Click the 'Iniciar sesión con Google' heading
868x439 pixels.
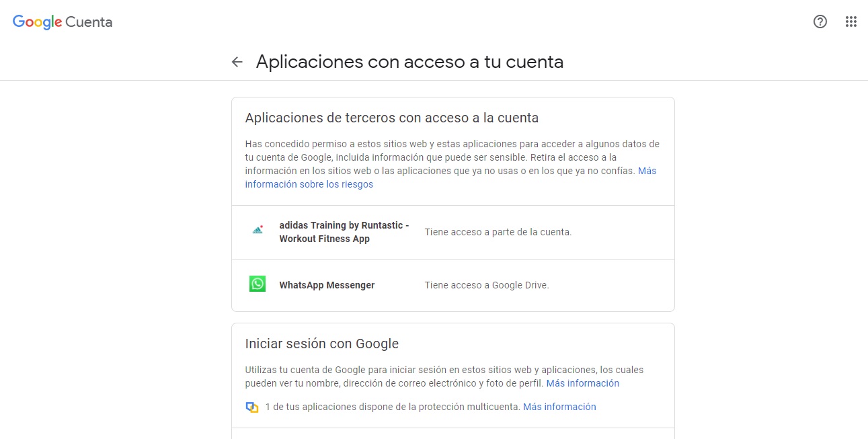click(x=322, y=344)
